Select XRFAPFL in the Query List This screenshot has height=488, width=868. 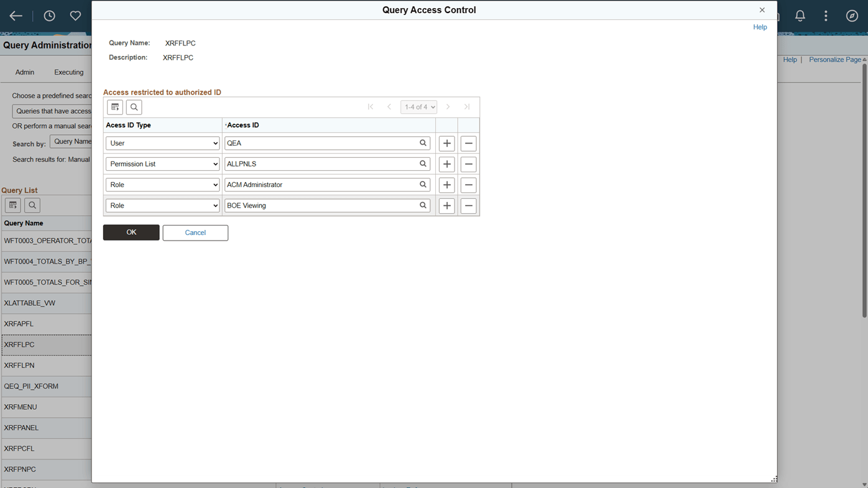19,324
